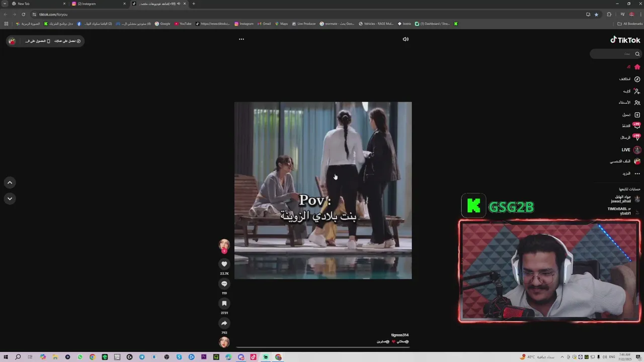Share the video via the arrow icon
Viewport: 644px width, 362px height.
pyautogui.click(x=224, y=323)
